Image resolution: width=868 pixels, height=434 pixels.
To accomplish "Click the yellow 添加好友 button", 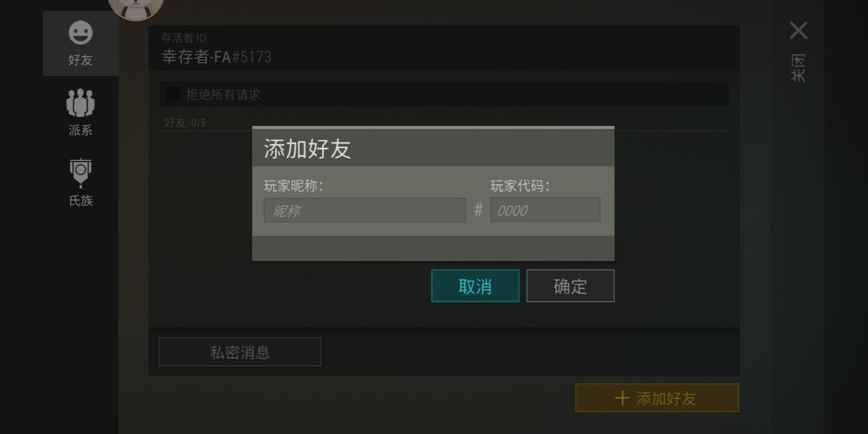I will (x=657, y=398).
